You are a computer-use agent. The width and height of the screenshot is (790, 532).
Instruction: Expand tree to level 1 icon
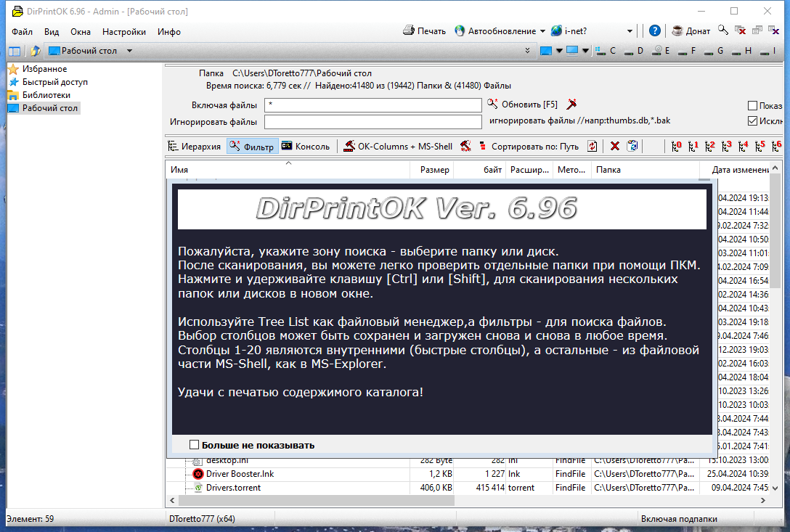pyautogui.click(x=693, y=146)
